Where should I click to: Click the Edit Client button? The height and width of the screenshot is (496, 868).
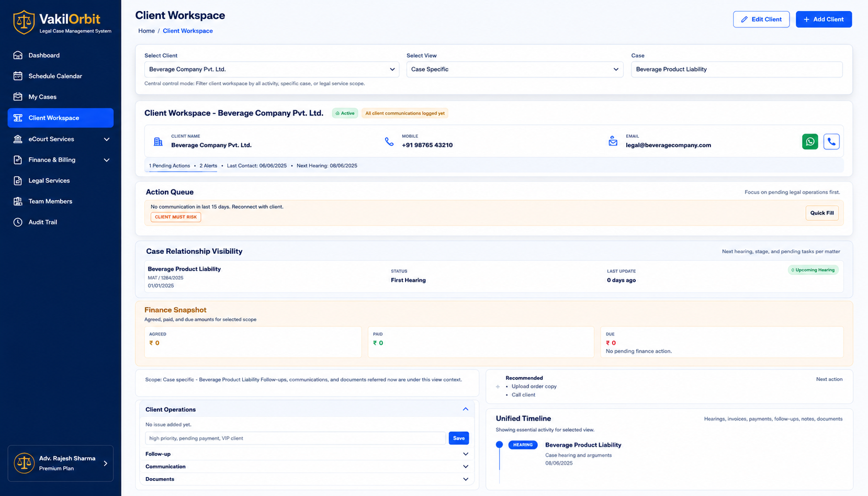coord(761,19)
